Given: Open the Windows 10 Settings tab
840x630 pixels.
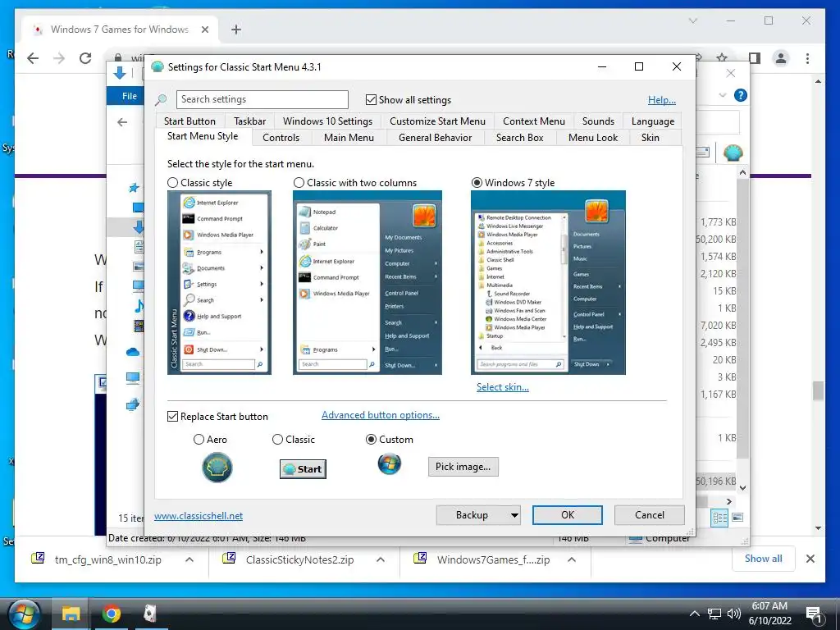Looking at the screenshot, I should 328,121.
